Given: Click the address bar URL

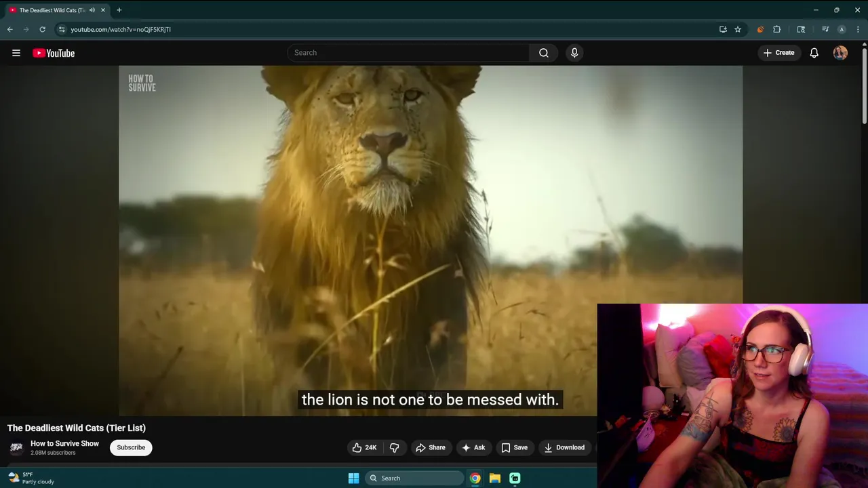Looking at the screenshot, I should [121, 29].
